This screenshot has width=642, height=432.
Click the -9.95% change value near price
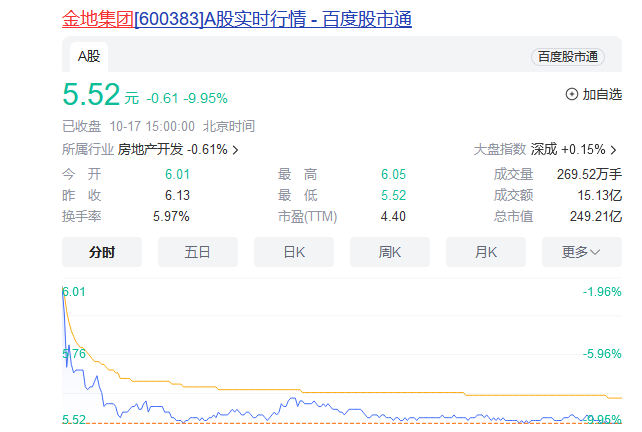(205, 98)
